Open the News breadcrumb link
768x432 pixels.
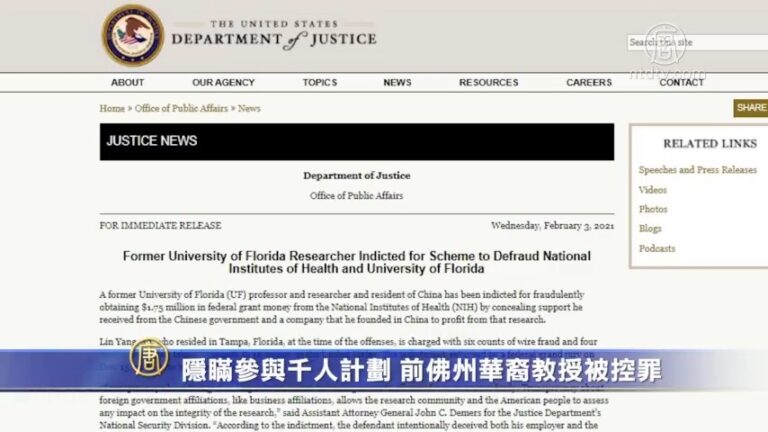(249, 108)
